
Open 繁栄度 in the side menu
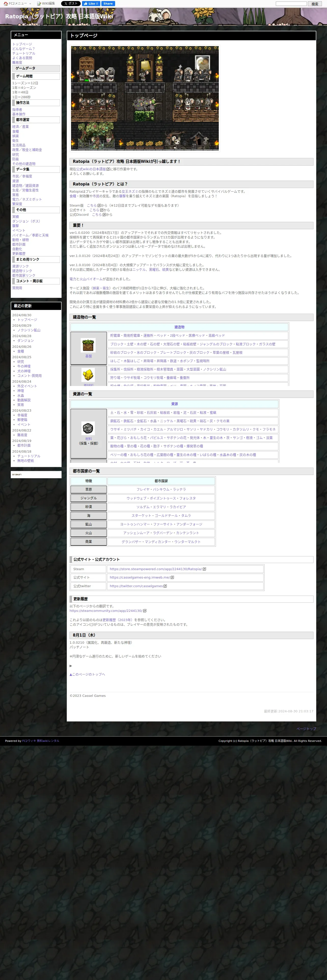17,204
